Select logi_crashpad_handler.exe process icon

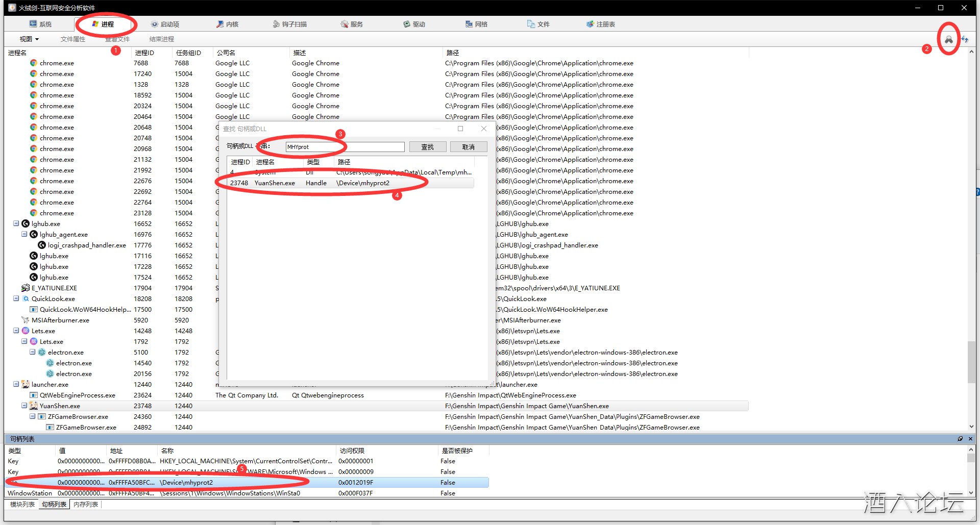42,245
